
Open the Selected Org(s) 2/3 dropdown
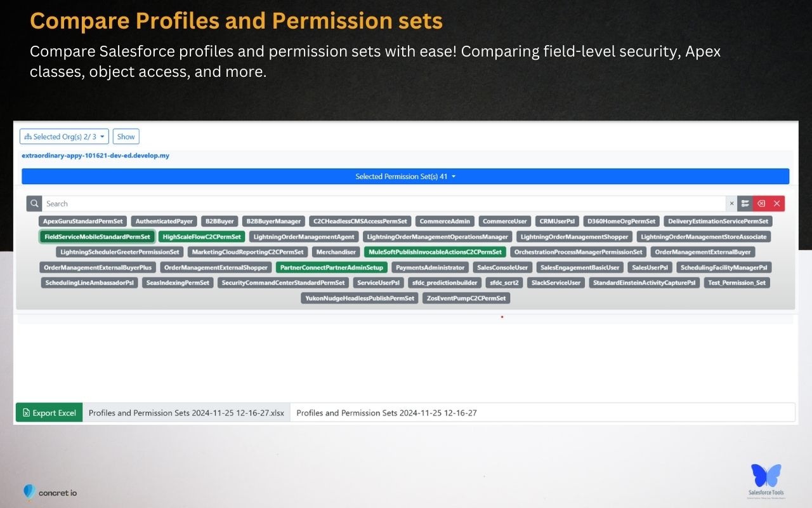63,136
